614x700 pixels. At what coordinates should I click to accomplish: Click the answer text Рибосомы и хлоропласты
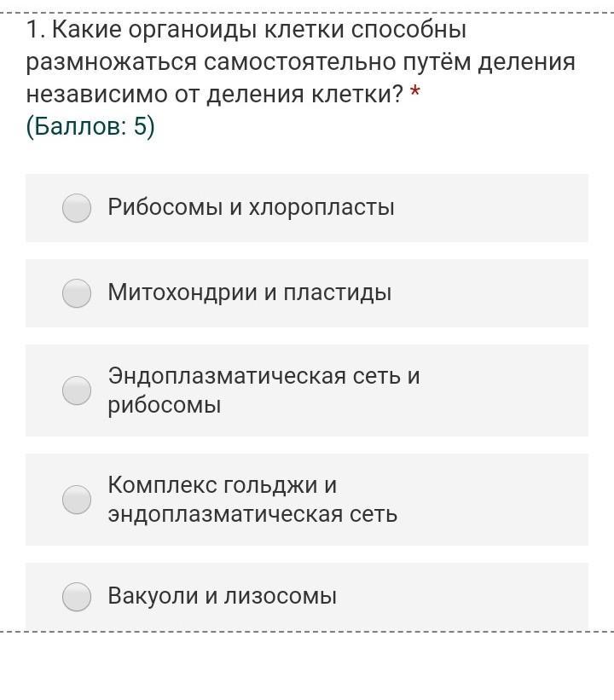(251, 207)
